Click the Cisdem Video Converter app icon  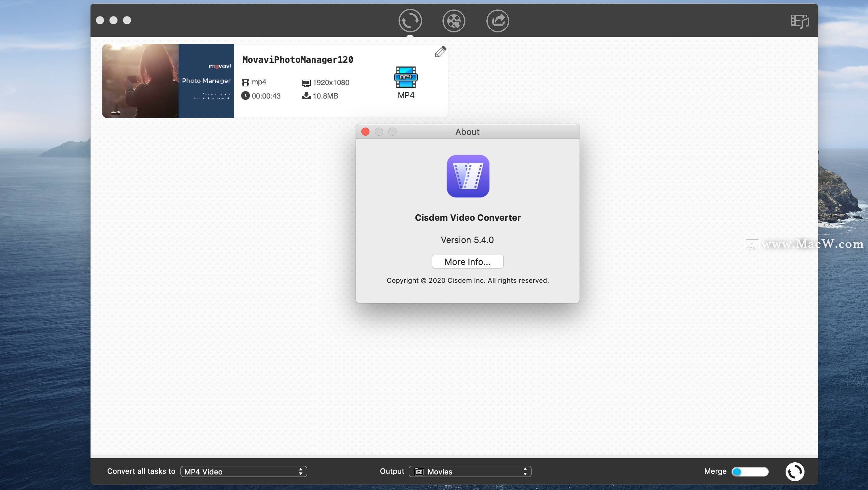tap(468, 176)
